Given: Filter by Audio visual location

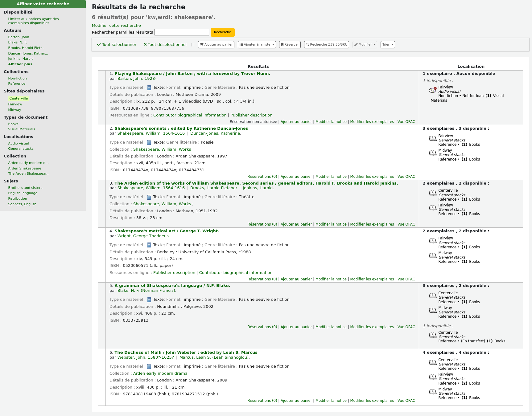Looking at the screenshot, I should point(19,143).
